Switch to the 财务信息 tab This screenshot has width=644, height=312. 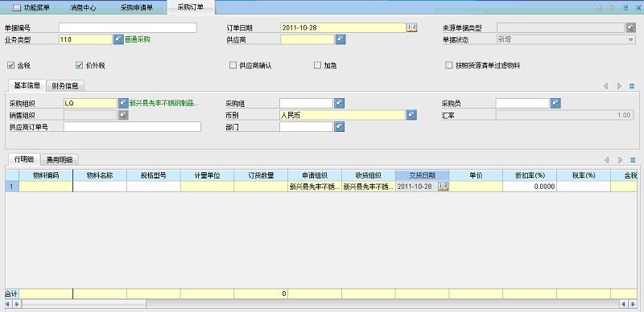pos(65,86)
